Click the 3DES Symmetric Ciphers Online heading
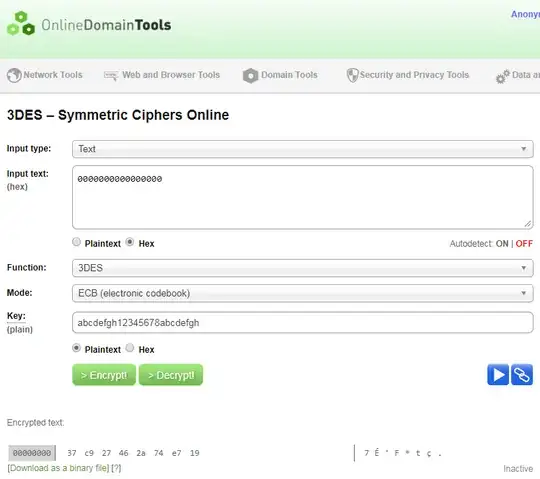 pos(118,115)
